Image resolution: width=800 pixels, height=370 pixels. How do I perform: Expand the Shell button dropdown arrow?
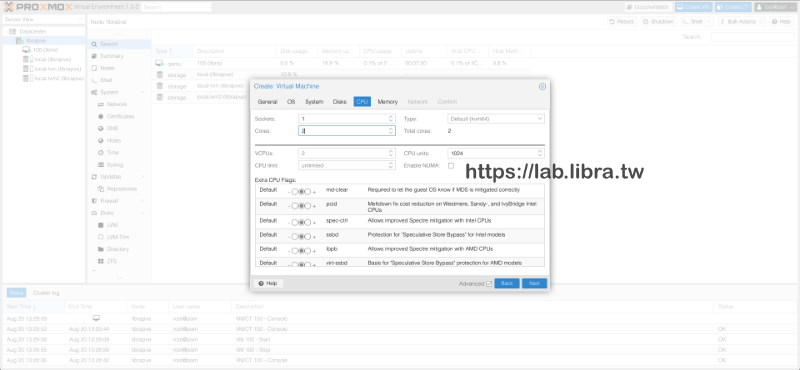pyautogui.click(x=709, y=22)
